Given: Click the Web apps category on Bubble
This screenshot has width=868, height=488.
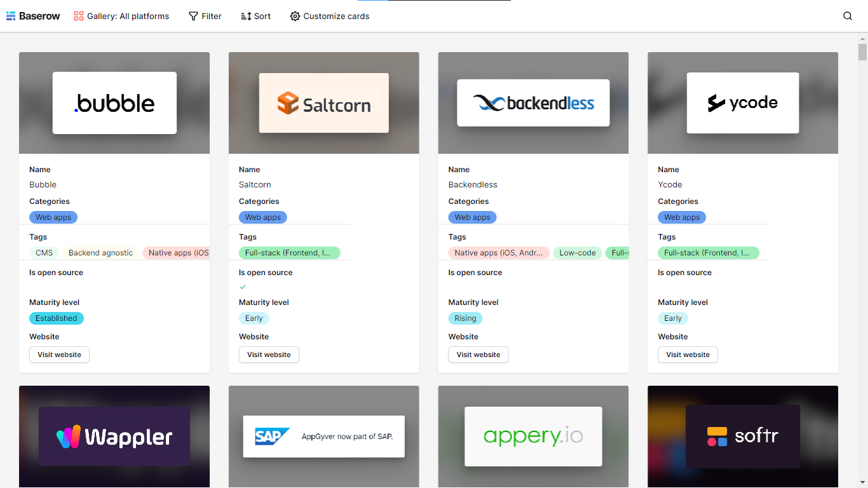Looking at the screenshot, I should point(53,217).
